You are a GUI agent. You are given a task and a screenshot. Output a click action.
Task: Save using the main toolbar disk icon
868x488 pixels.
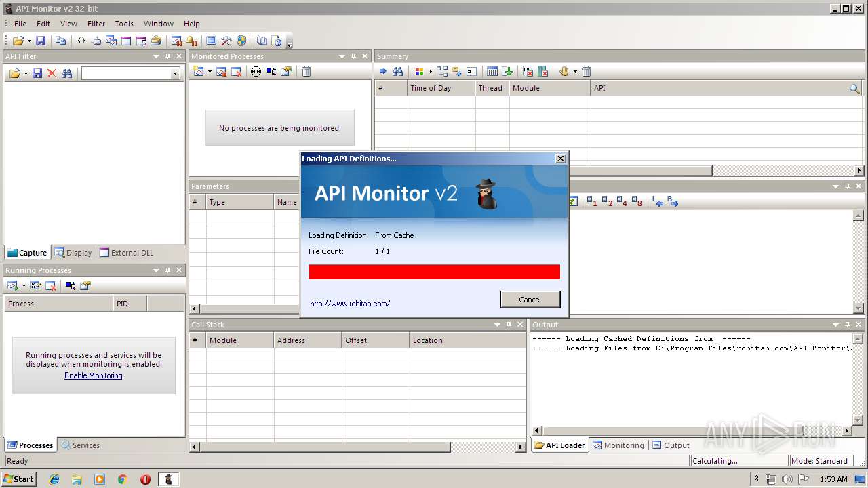click(x=41, y=41)
